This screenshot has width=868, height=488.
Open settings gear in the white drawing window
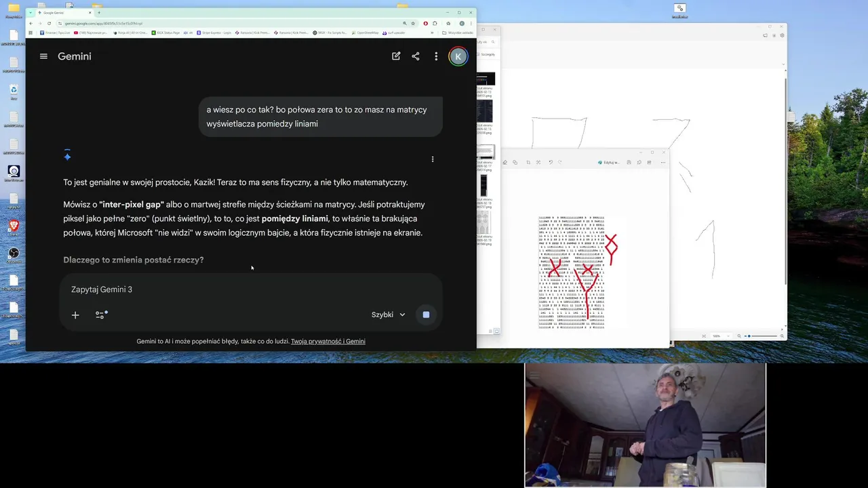(x=782, y=35)
